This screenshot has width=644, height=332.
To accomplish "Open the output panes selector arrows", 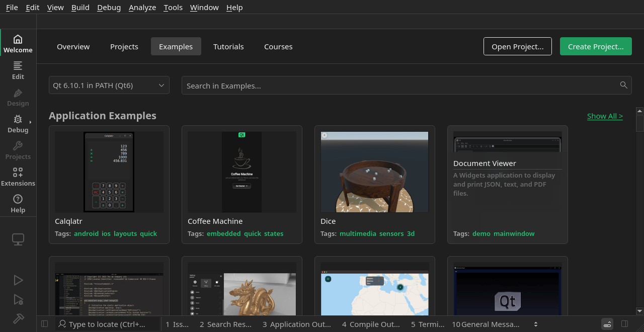I will pyautogui.click(x=536, y=324).
